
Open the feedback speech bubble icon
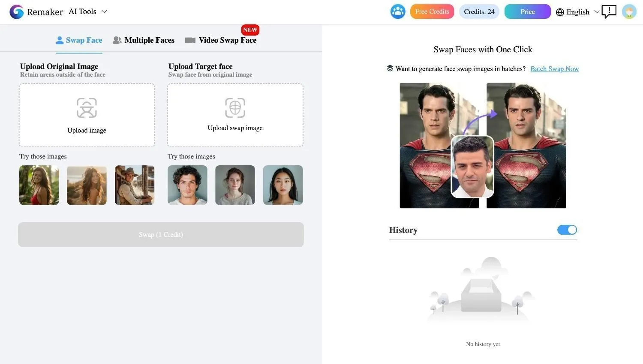(609, 12)
